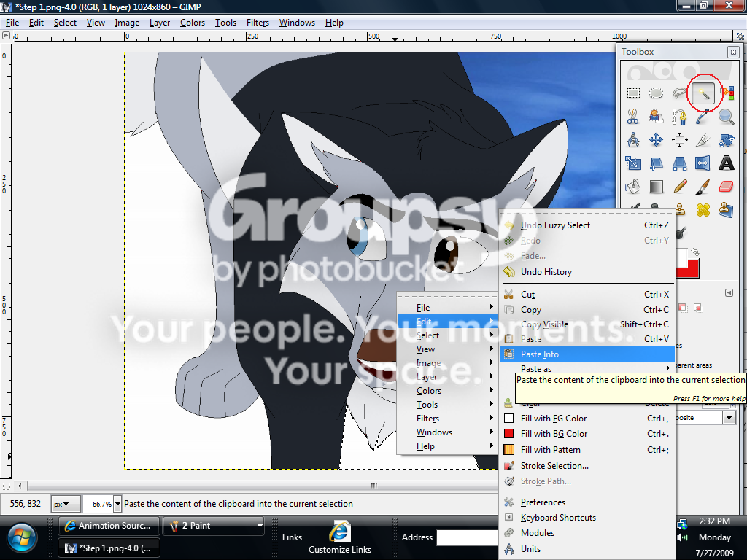Select the Flip tool
This screenshot has width=747, height=560.
[x=703, y=163]
